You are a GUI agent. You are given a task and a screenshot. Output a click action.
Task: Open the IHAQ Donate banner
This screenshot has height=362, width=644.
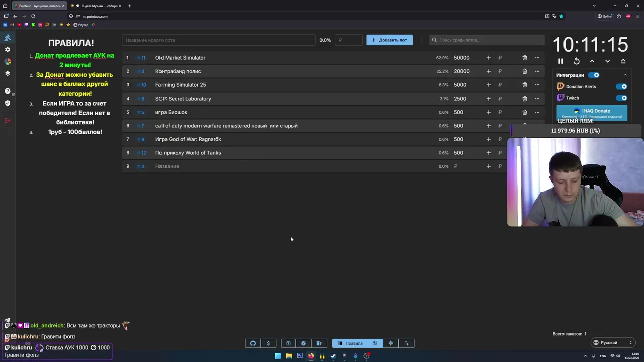click(592, 113)
